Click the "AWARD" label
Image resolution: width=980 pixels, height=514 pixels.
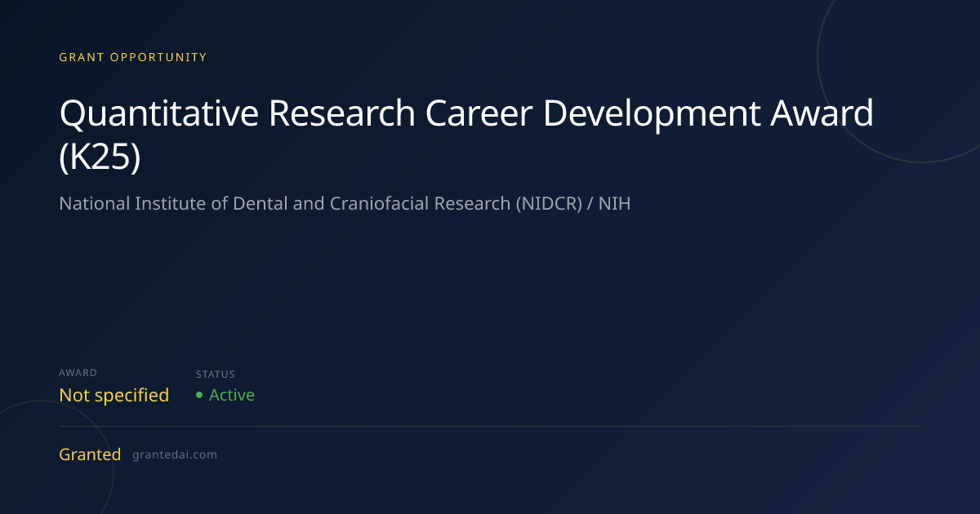pos(78,373)
